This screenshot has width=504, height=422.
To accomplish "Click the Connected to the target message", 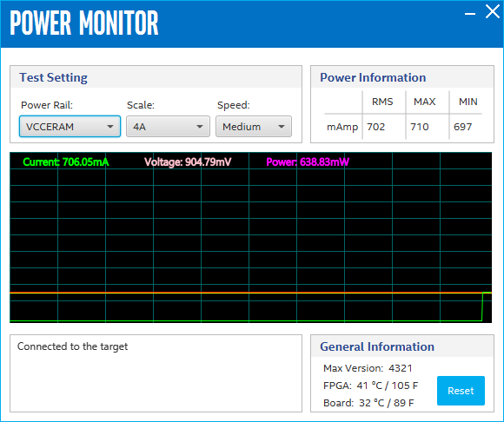I will click(x=72, y=346).
